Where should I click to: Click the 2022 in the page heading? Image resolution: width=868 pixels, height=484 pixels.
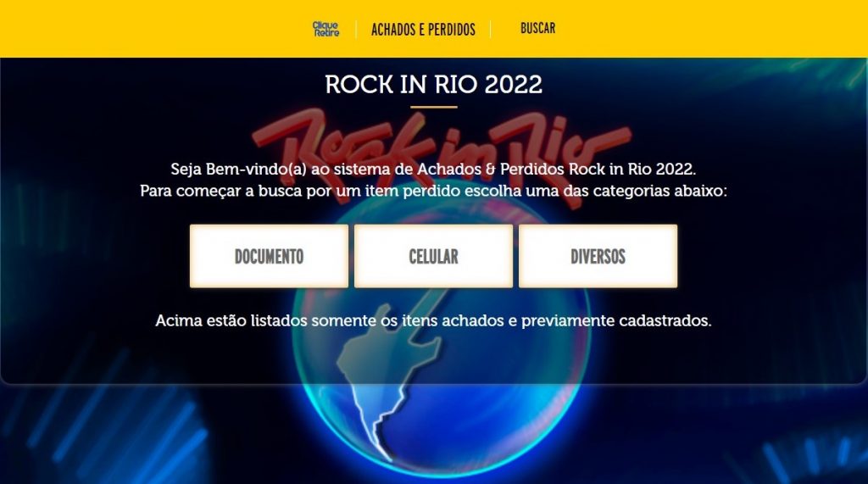pyautogui.click(x=513, y=85)
